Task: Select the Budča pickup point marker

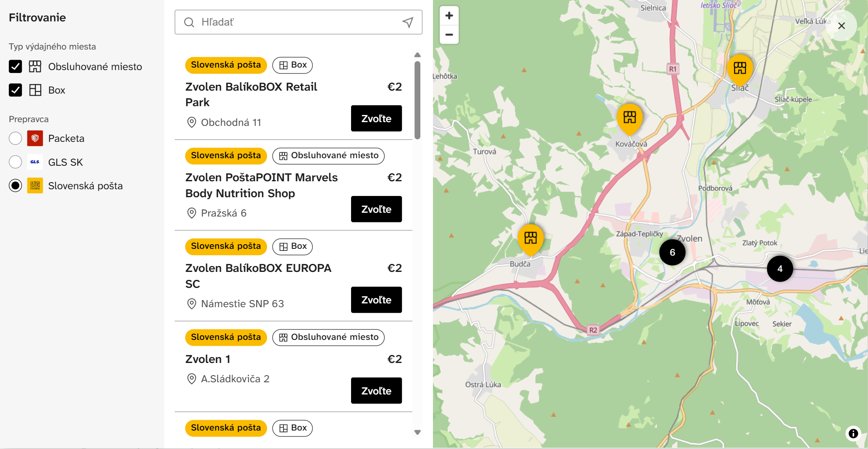Action: click(530, 240)
